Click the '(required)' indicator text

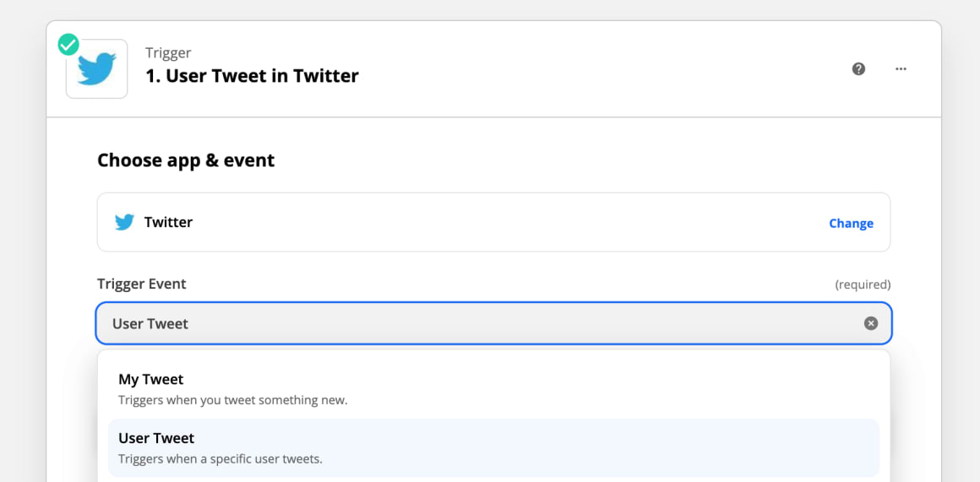point(863,284)
